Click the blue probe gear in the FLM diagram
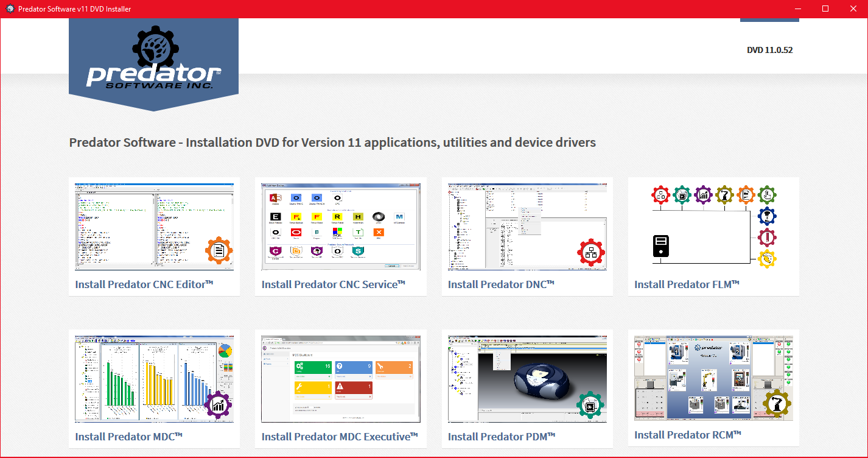 pos(767,216)
